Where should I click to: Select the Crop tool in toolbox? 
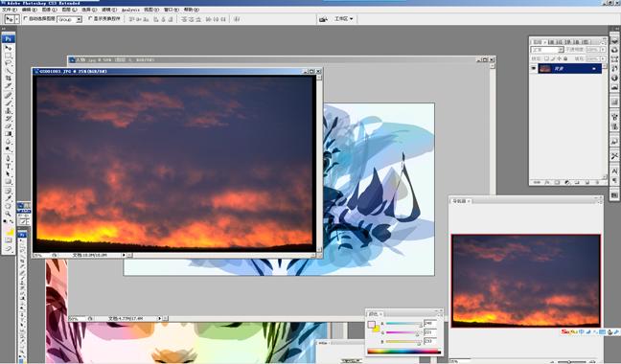click(8, 79)
